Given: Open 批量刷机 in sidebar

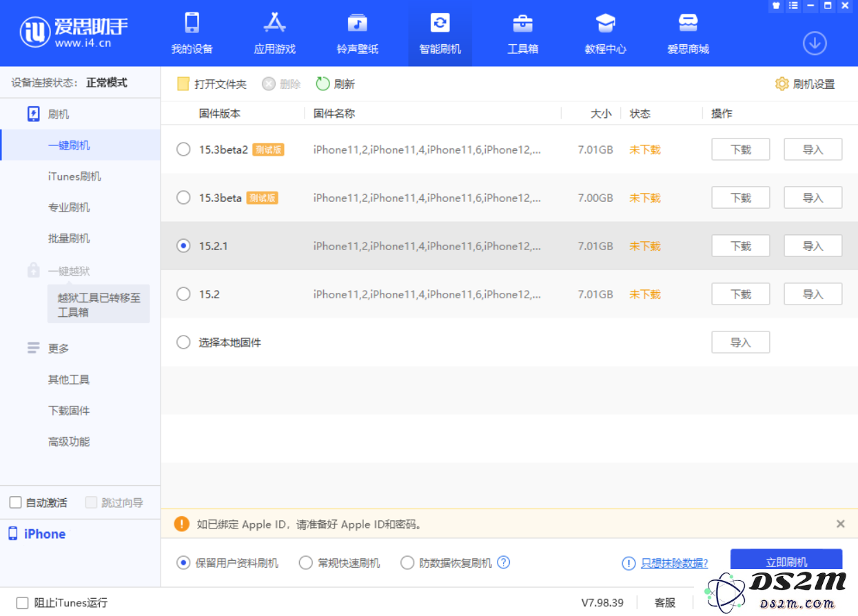Looking at the screenshot, I should tap(69, 238).
